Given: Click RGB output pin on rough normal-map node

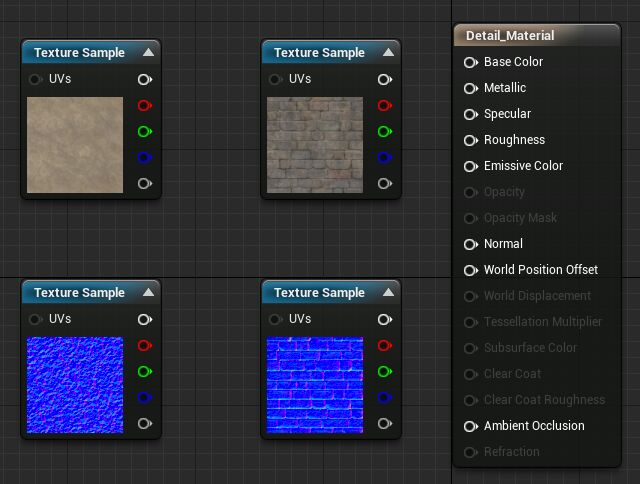Looking at the screenshot, I should point(145,319).
